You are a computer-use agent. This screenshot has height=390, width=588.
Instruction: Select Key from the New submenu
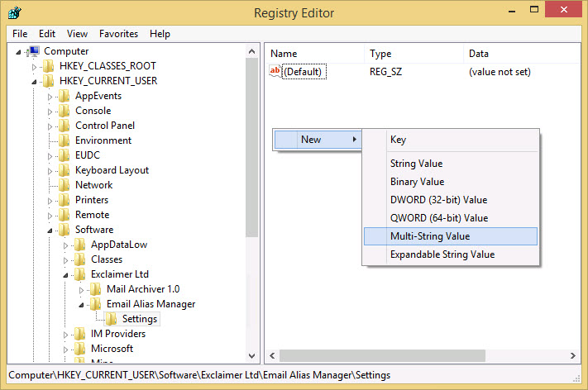tap(451, 140)
